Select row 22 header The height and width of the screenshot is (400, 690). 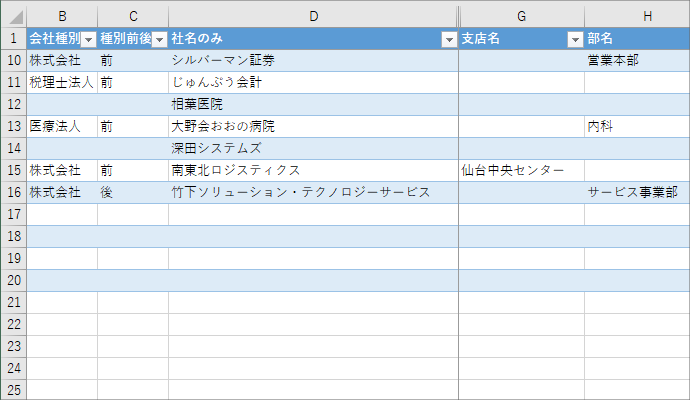pos(14,325)
